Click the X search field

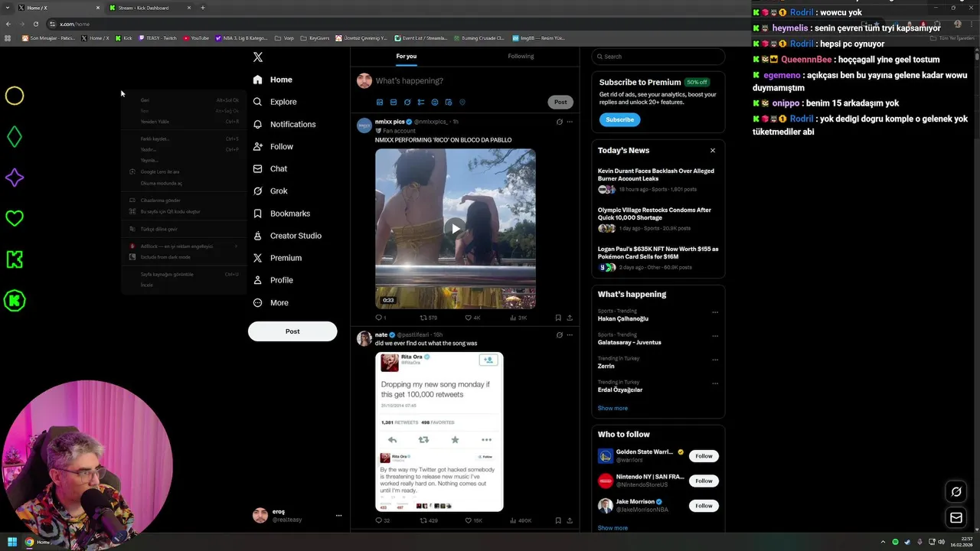(658, 57)
